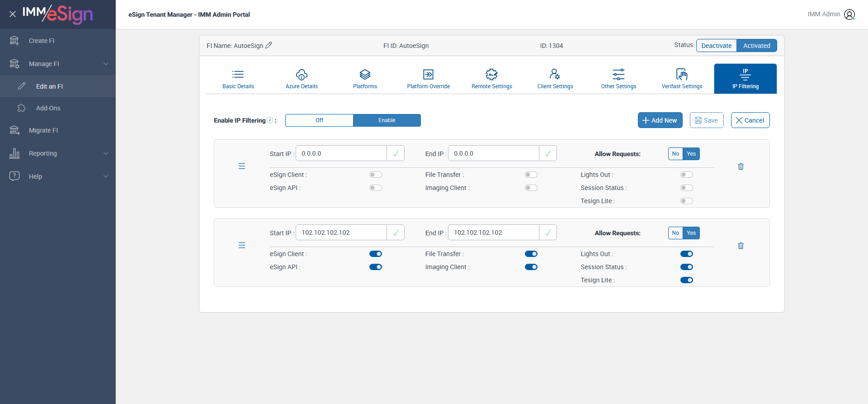Delete the 0.0.0.0 IP rule
Screen dimensions: 868x404
741,166
